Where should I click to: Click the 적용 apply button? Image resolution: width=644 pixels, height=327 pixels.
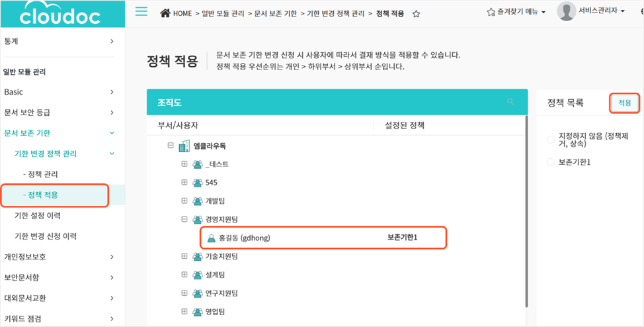[x=624, y=103]
